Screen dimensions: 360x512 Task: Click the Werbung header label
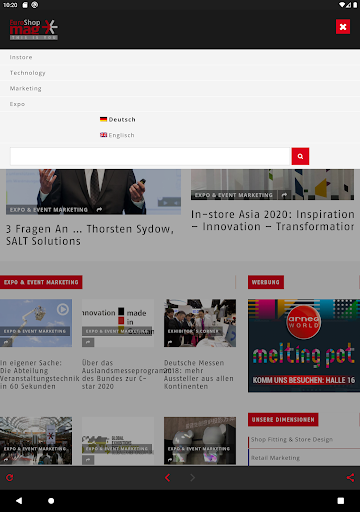click(x=266, y=282)
